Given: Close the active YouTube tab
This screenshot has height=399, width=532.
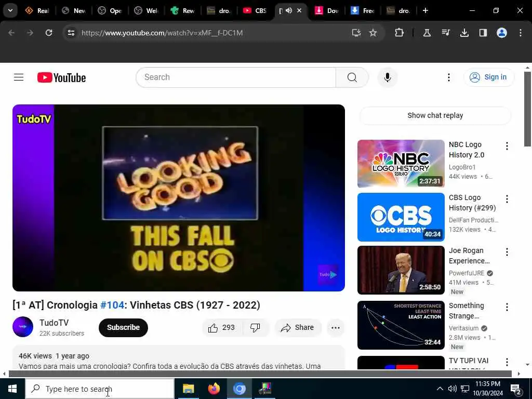Looking at the screenshot, I should click(299, 10).
